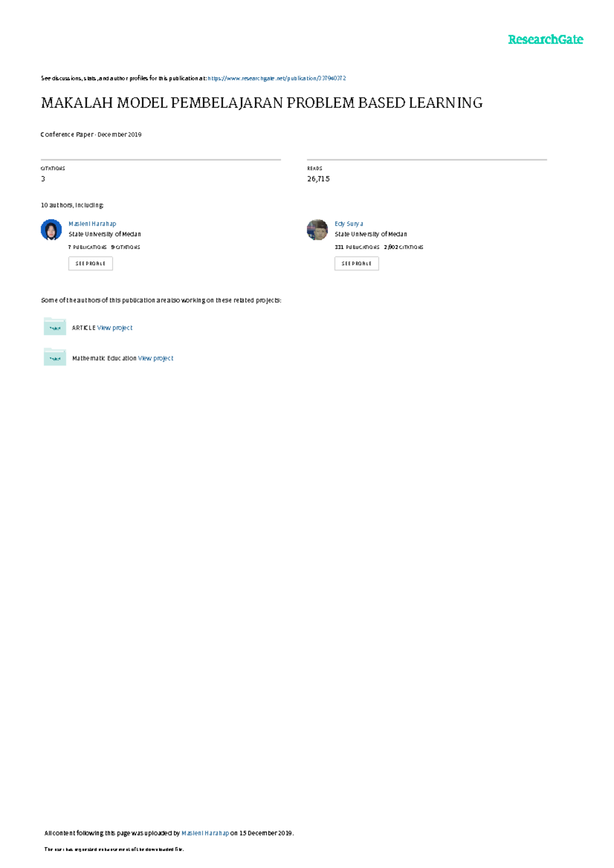Click the uploader name link in footer
The height and width of the screenshot is (868, 614).
click(205, 833)
